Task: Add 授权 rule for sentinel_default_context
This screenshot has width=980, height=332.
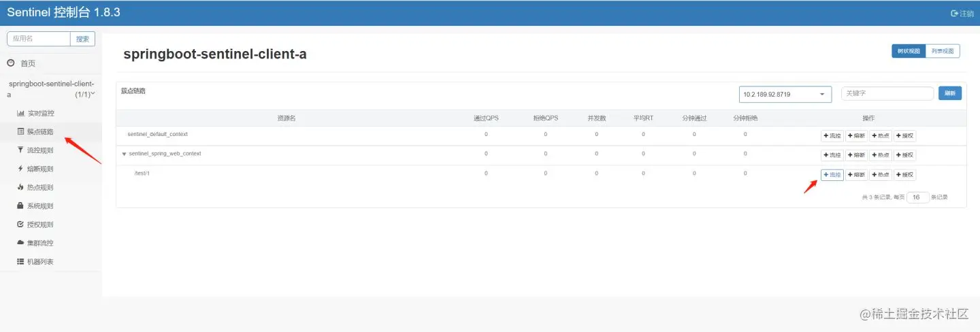Action: [x=905, y=136]
